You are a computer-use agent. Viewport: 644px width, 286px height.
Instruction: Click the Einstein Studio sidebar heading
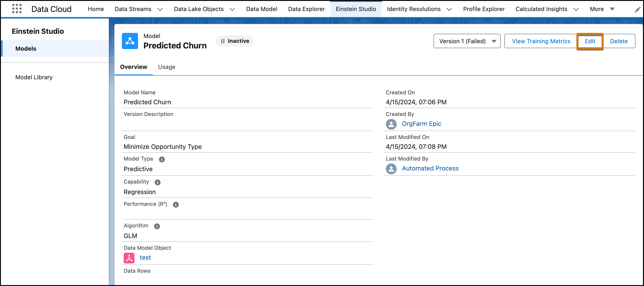click(38, 31)
